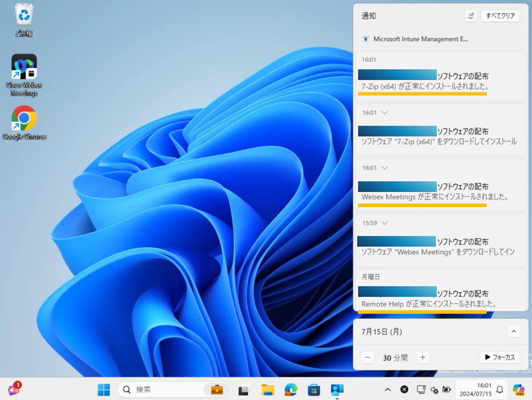Click Microsoft Intune Management E... group header
The image size is (532, 400).
tap(420, 39)
